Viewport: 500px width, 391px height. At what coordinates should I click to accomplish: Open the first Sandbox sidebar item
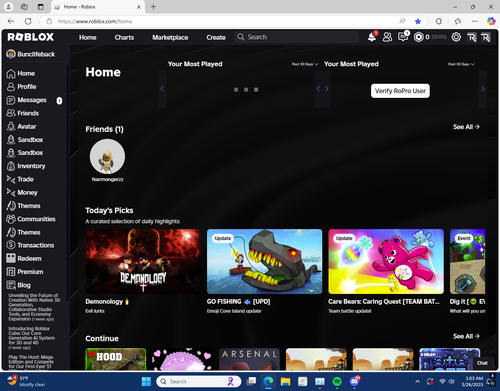coord(25,140)
